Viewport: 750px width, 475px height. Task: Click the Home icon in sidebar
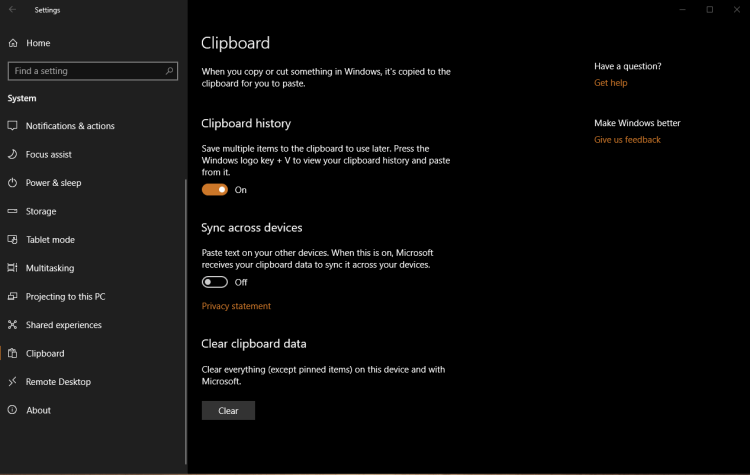click(x=13, y=43)
